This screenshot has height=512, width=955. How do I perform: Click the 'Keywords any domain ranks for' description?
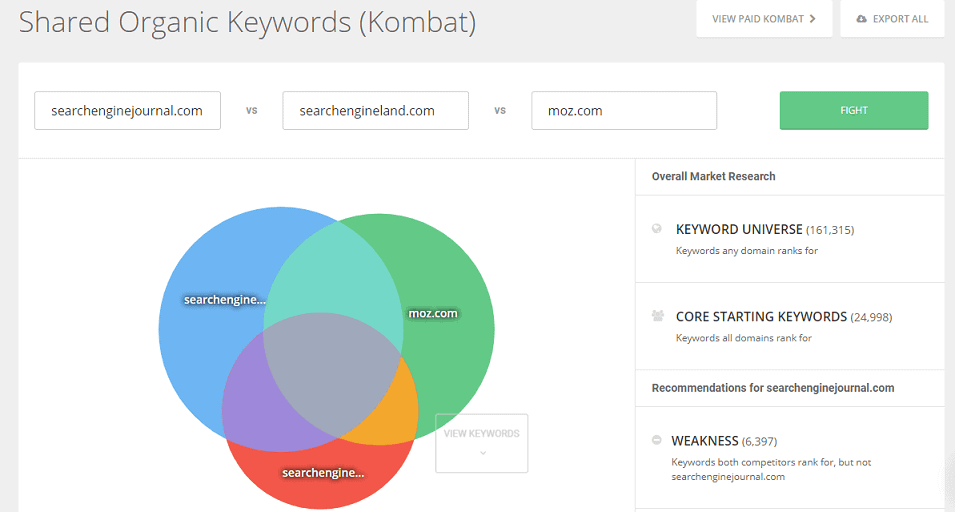[x=747, y=251]
